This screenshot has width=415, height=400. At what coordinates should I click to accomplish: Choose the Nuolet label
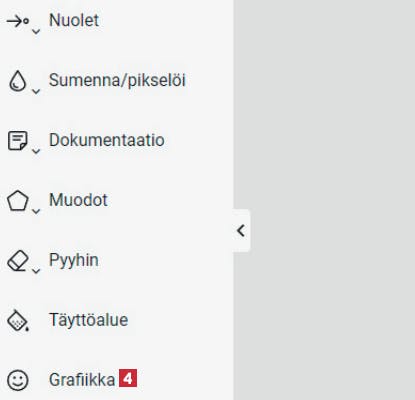(74, 20)
